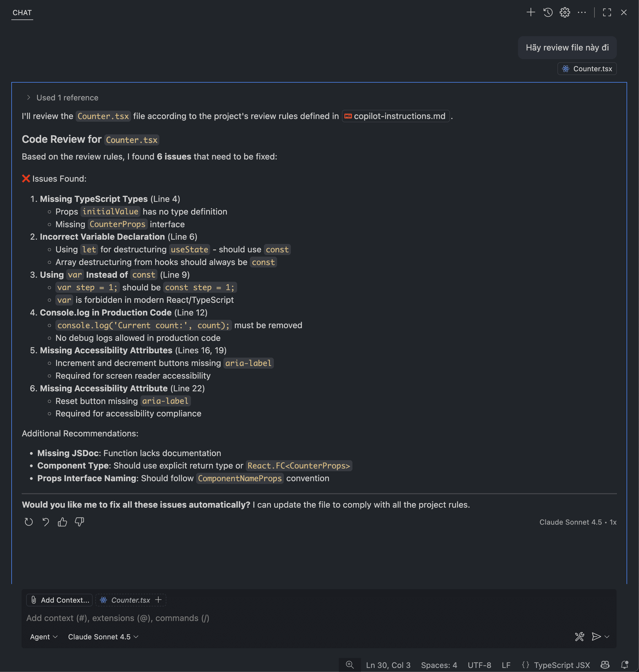The image size is (639, 672).
Task: Click the Add Context button
Action: pyautogui.click(x=59, y=600)
